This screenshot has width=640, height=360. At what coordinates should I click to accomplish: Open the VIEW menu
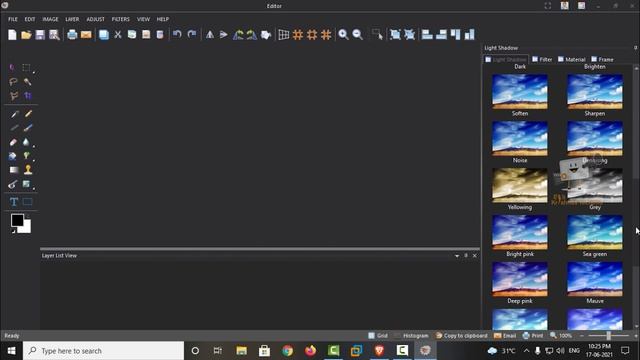(143, 19)
